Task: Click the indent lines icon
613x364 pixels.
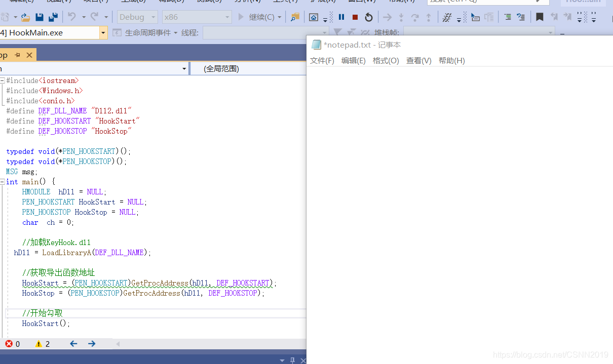Action: pos(507,17)
